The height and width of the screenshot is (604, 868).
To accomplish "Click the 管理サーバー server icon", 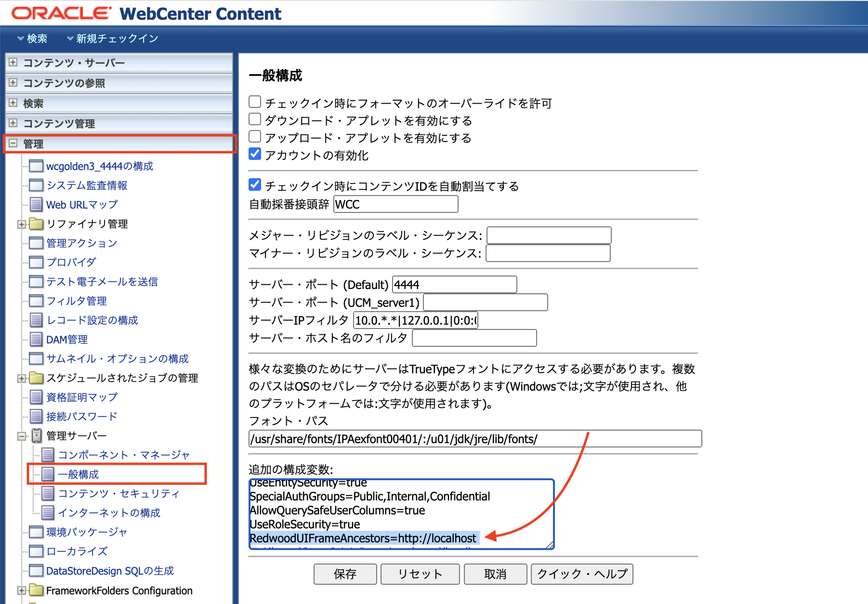I will [37, 436].
